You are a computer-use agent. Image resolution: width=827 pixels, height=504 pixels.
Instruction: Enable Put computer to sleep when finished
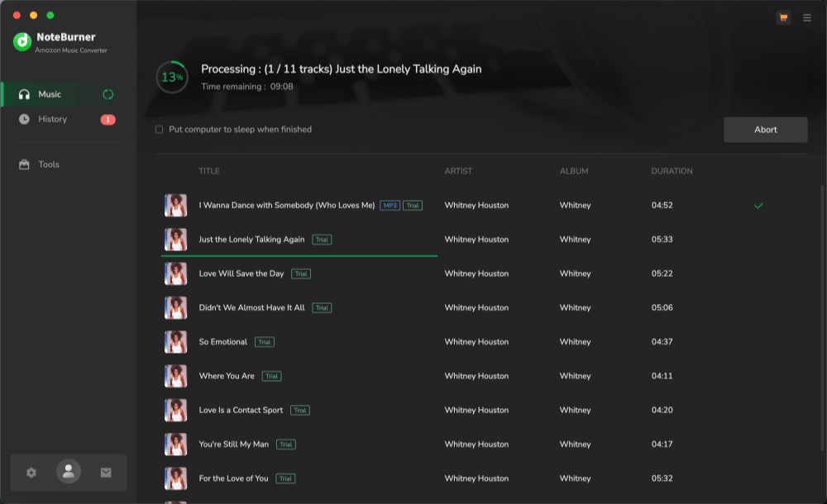point(159,130)
